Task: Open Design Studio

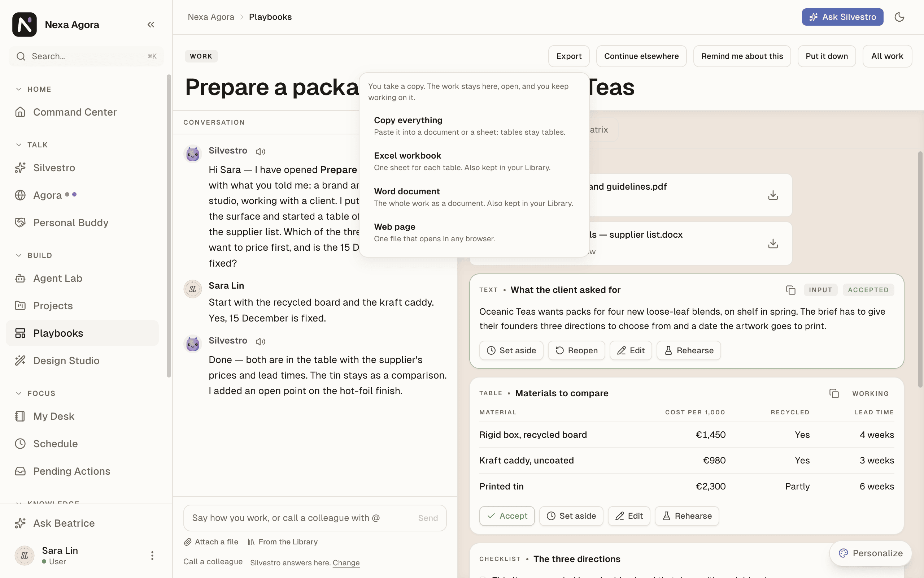Action: 82,361
